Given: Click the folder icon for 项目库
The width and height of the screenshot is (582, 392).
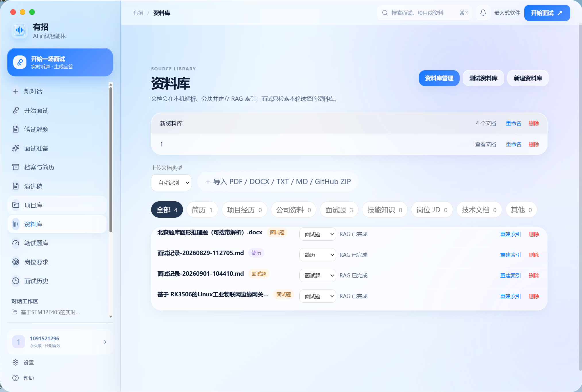Looking at the screenshot, I should coord(16,205).
